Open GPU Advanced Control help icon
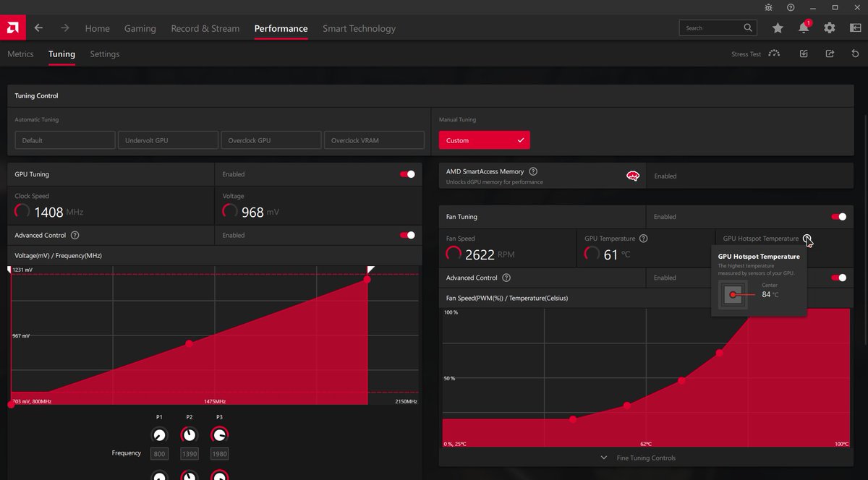This screenshot has width=868, height=480. coord(75,236)
